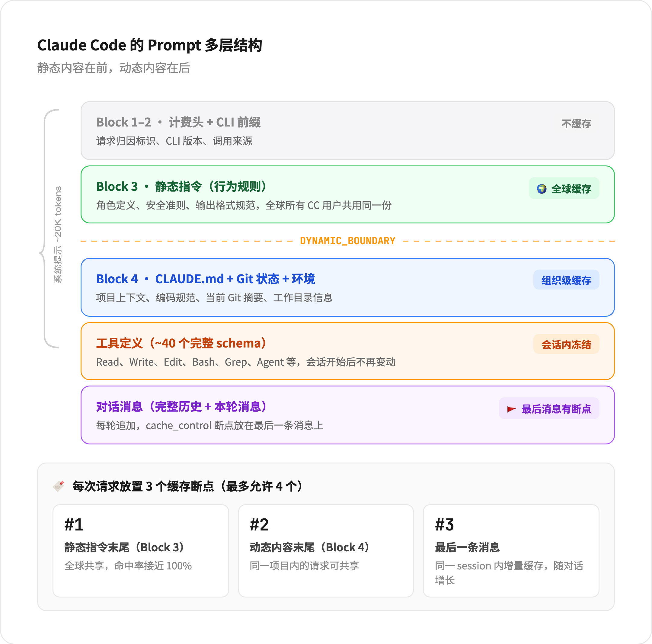652x644 pixels.
Task: Click subtitle 静态内容在前，动态内容在后
Action: click(x=113, y=68)
